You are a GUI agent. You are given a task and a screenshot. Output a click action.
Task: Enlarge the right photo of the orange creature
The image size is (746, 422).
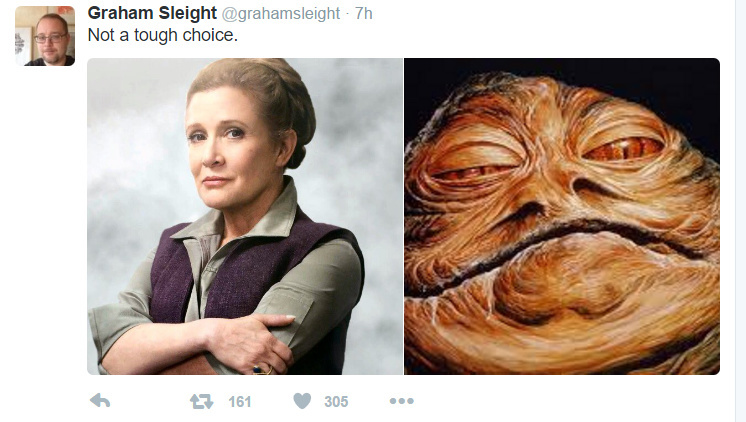(562, 216)
